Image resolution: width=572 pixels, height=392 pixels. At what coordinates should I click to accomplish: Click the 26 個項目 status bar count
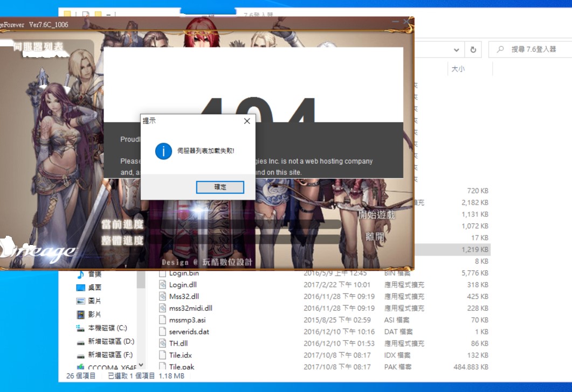pyautogui.click(x=81, y=376)
